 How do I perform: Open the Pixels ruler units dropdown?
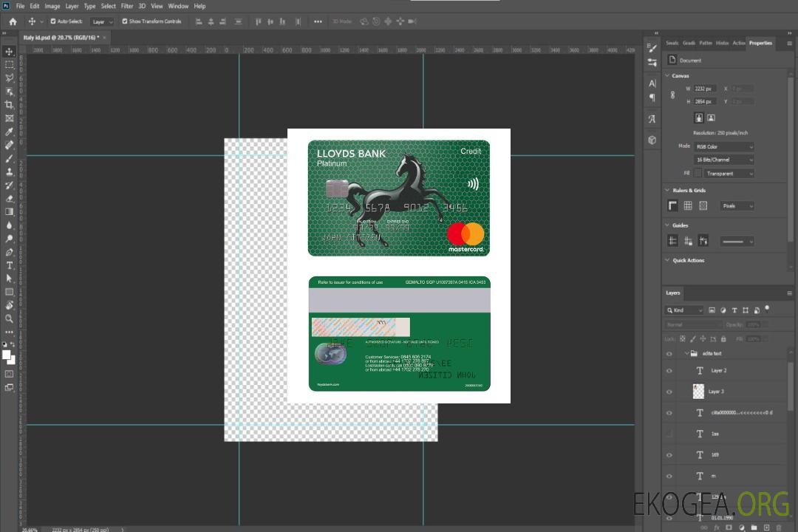click(737, 205)
